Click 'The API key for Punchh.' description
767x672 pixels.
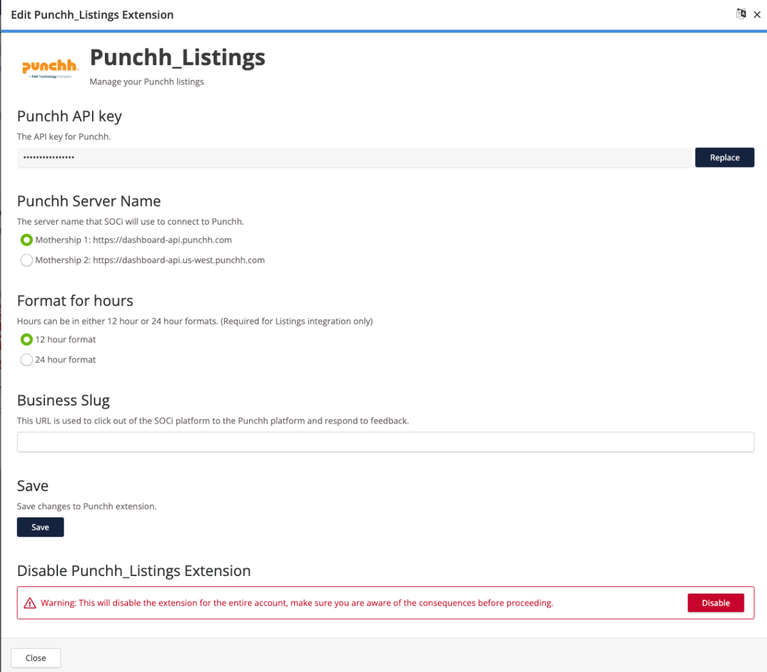(x=64, y=137)
